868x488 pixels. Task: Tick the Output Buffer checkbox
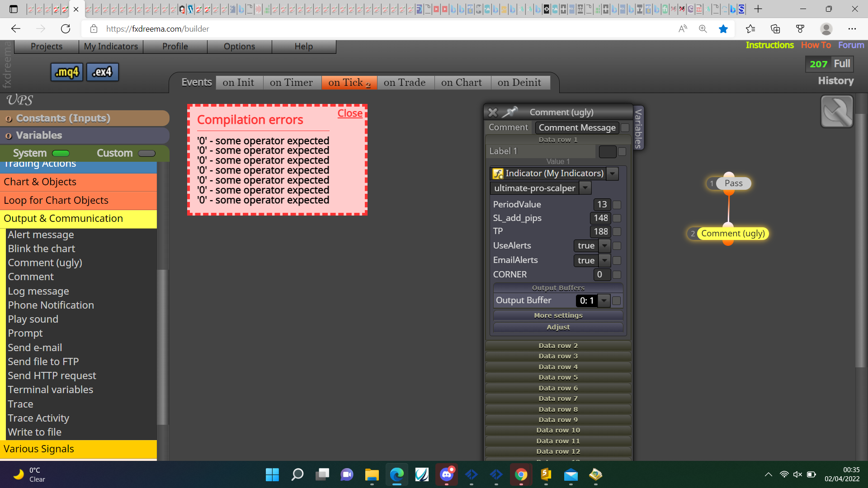[x=617, y=300]
